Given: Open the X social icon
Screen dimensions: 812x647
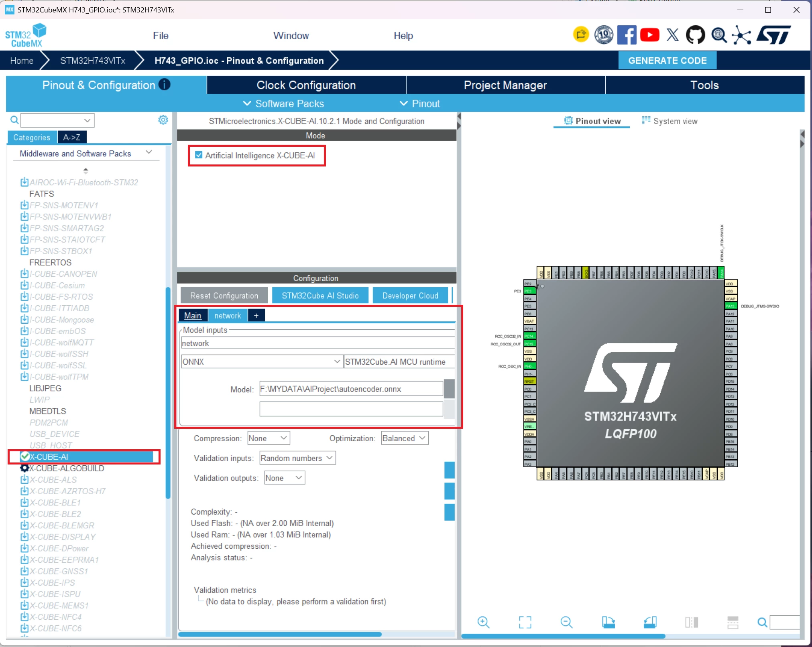Looking at the screenshot, I should [672, 35].
